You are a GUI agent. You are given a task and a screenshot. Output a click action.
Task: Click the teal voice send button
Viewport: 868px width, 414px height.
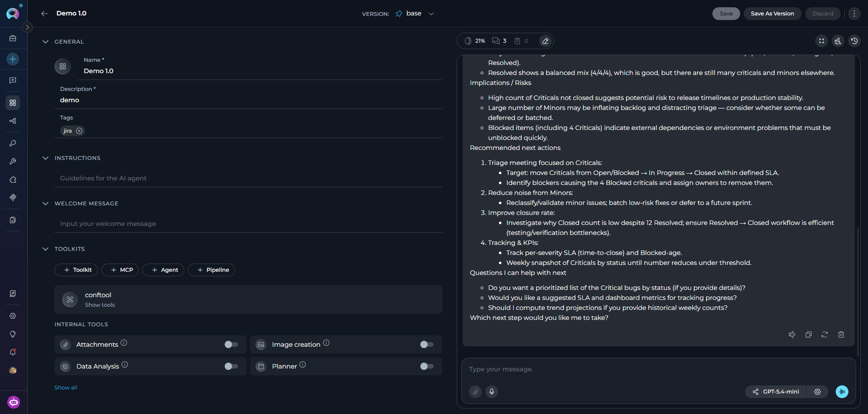click(x=842, y=392)
